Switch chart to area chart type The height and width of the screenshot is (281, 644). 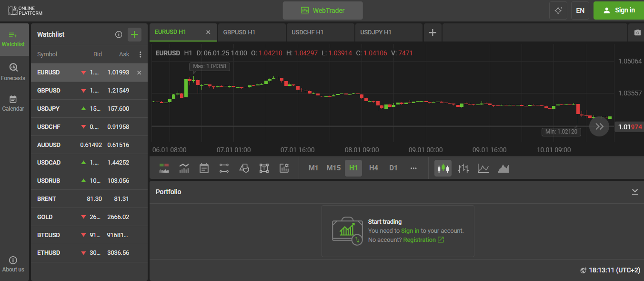[x=503, y=168]
